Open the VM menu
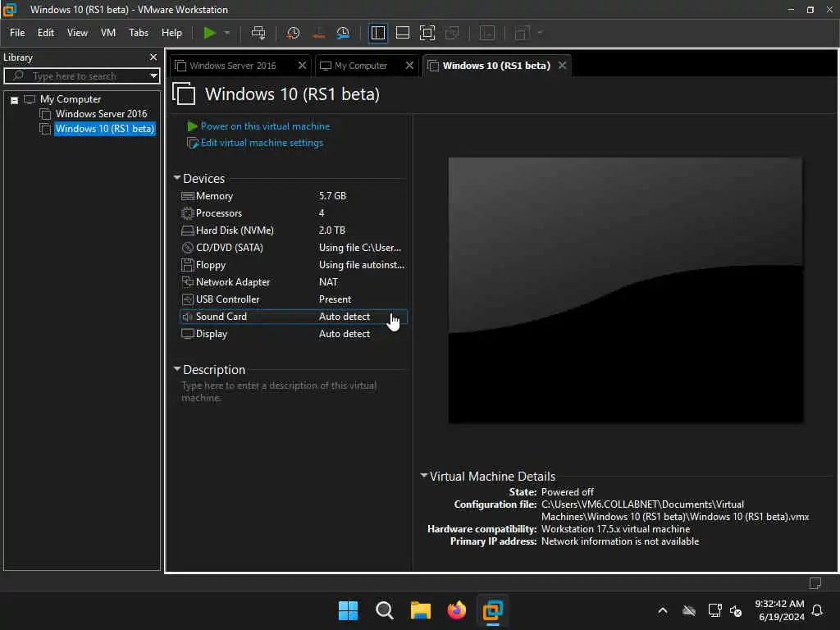 (108, 33)
